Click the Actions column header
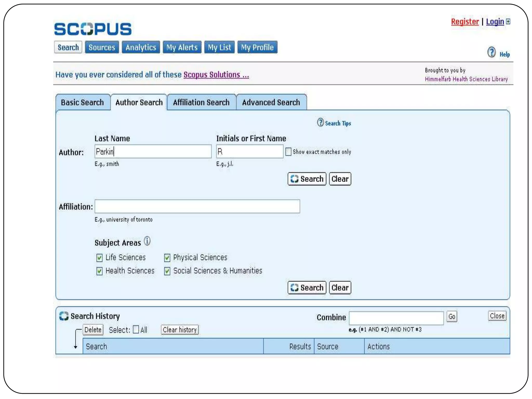 click(437, 346)
